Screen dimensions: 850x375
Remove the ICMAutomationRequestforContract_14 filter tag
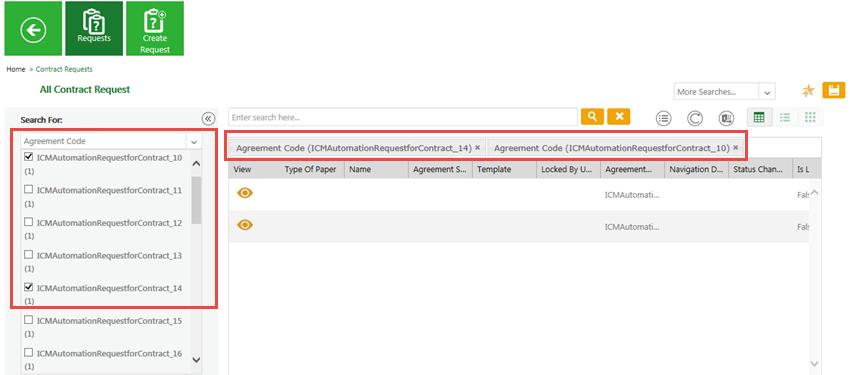coord(477,147)
